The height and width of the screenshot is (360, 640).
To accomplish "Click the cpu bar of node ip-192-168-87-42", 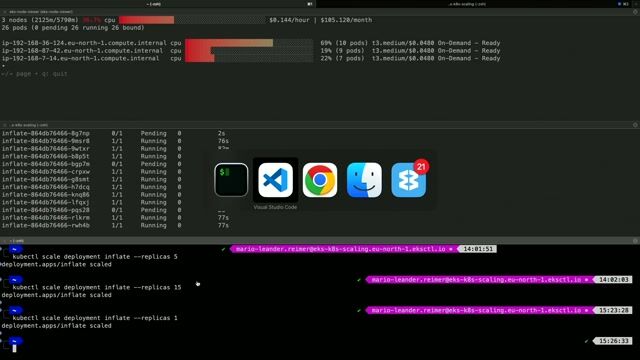I will point(249,51).
